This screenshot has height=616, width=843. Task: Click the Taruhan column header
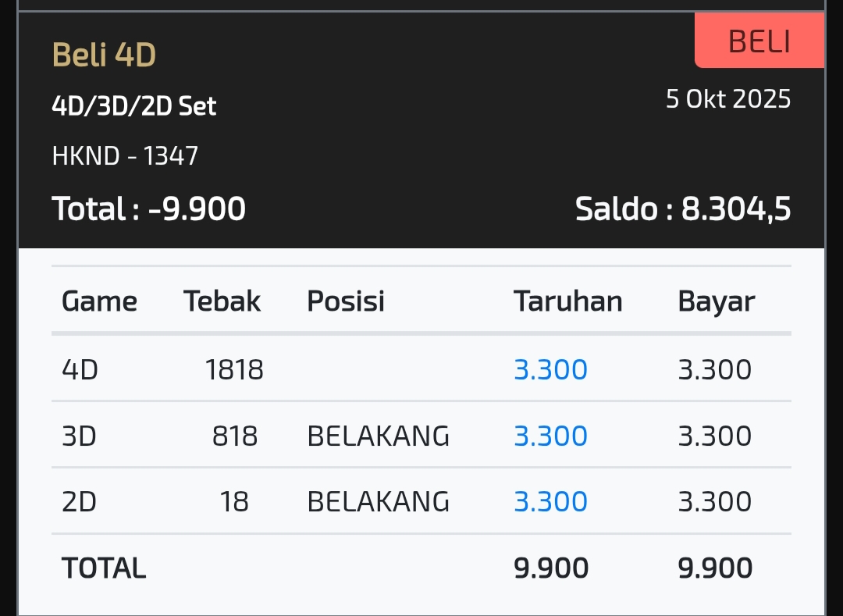point(567,301)
